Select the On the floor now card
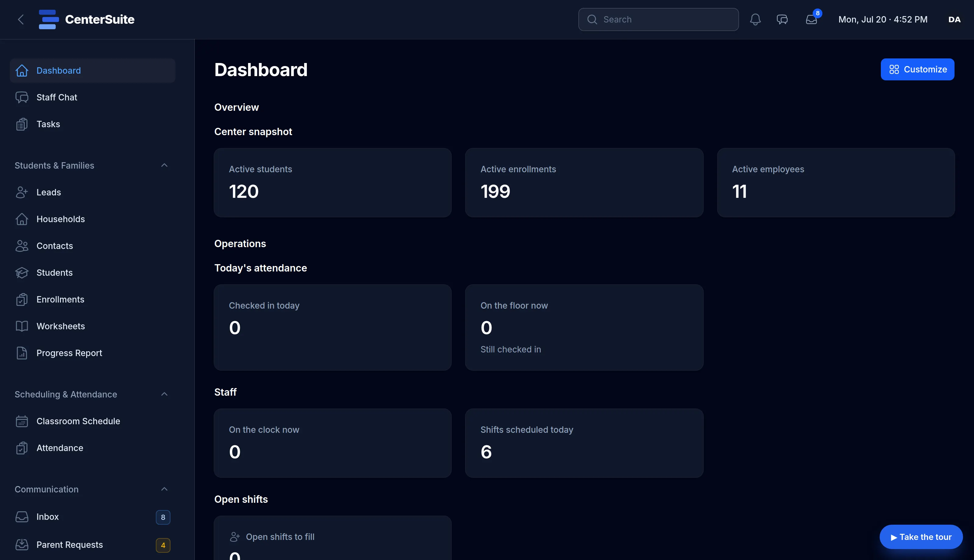Image resolution: width=974 pixels, height=560 pixels. tap(584, 328)
